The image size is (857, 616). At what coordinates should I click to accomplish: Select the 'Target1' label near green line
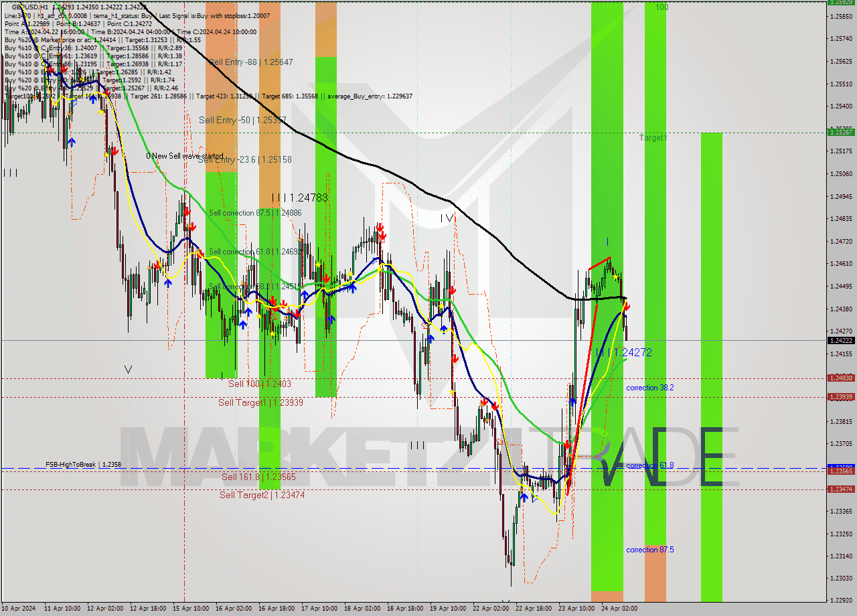click(x=653, y=137)
